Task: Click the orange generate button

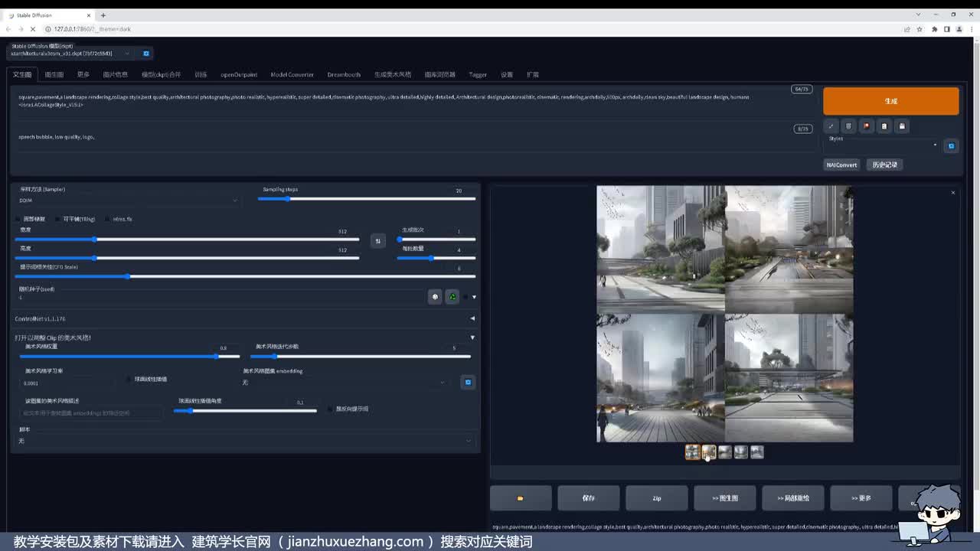Action: point(890,101)
